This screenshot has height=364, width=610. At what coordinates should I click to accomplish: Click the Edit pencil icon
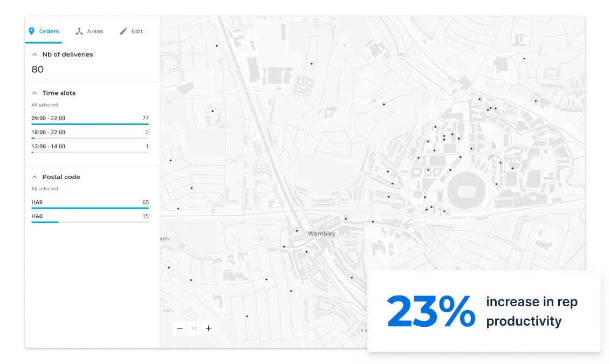pyautogui.click(x=124, y=31)
